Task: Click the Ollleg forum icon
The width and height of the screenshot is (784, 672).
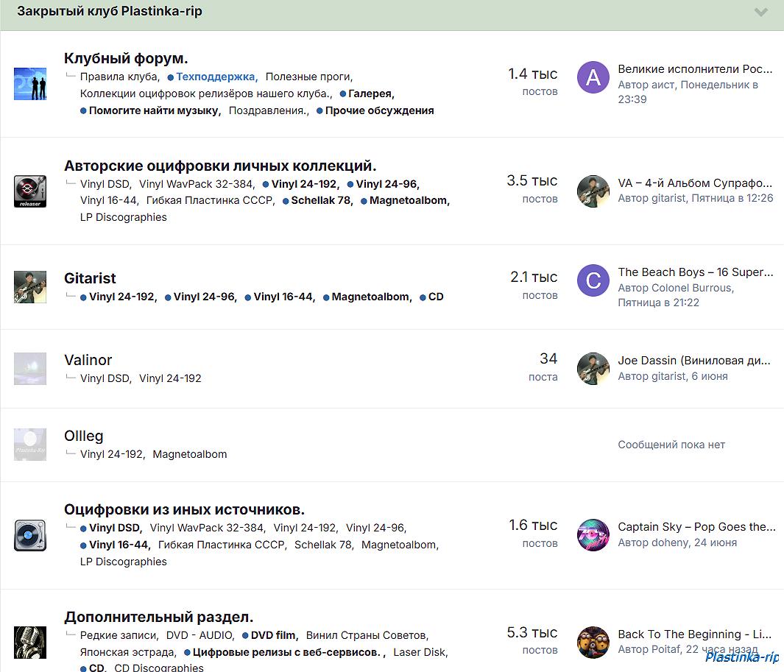Action: [x=30, y=445]
